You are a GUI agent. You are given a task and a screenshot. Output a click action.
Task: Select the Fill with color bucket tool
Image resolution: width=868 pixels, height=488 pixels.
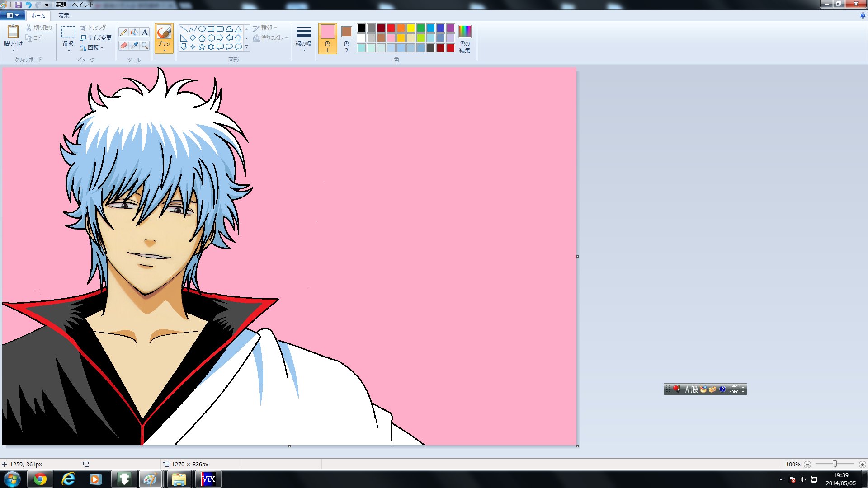[x=134, y=32]
